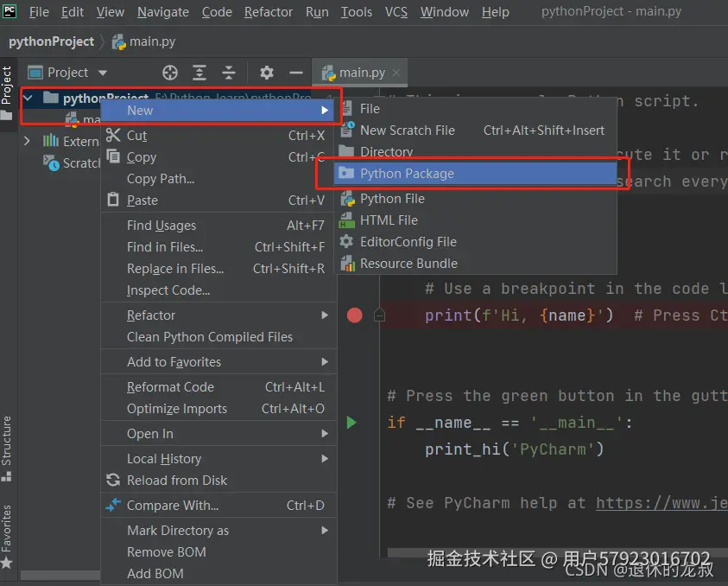Choose Reformat Code in context menu
This screenshot has width=728, height=586.
coord(218,386)
